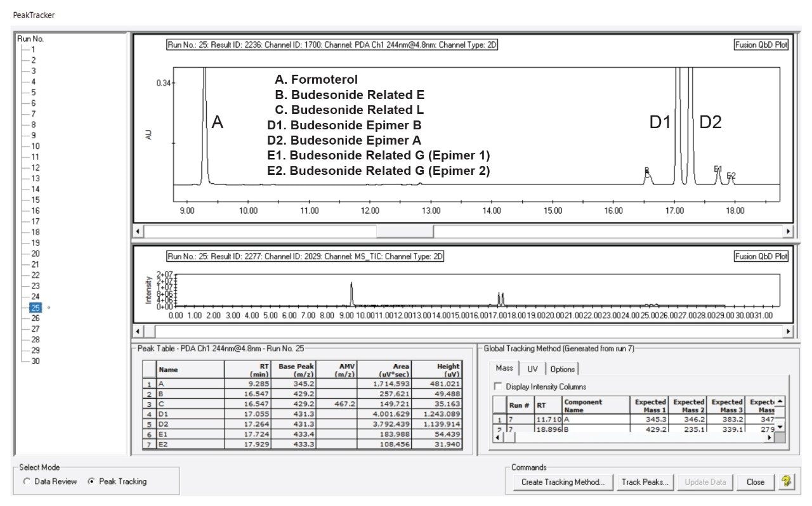Click the disabled Update Data button

tap(705, 482)
